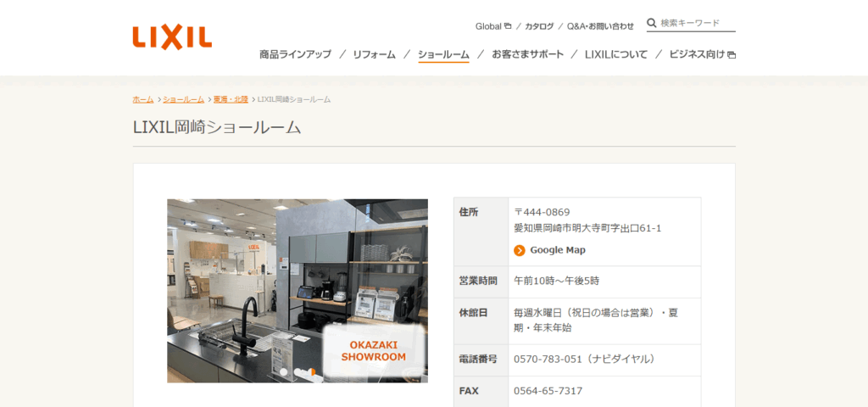Click the search magnifier icon
This screenshot has height=407, width=868.
pos(652,23)
